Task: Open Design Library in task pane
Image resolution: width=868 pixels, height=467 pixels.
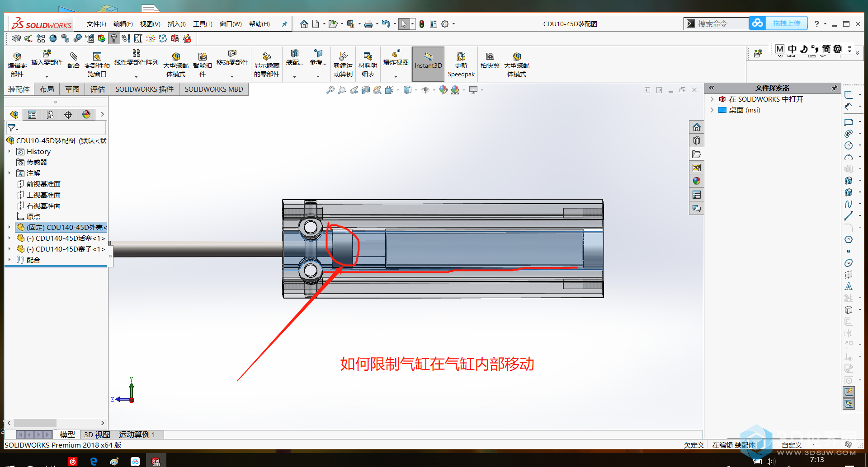Action: click(697, 140)
